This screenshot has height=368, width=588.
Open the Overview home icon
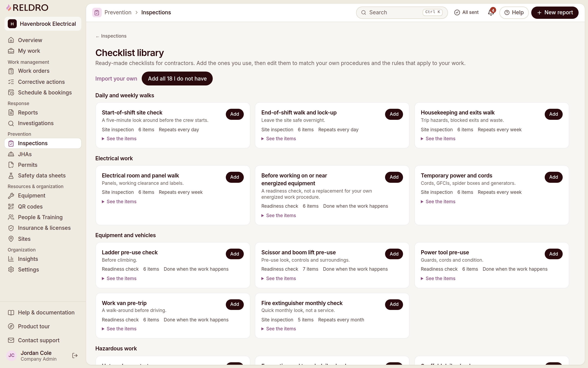pos(11,40)
